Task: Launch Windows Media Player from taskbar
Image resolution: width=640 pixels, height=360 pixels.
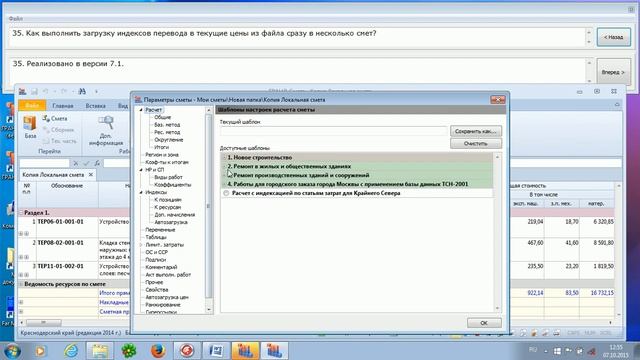Action: [x=40, y=351]
